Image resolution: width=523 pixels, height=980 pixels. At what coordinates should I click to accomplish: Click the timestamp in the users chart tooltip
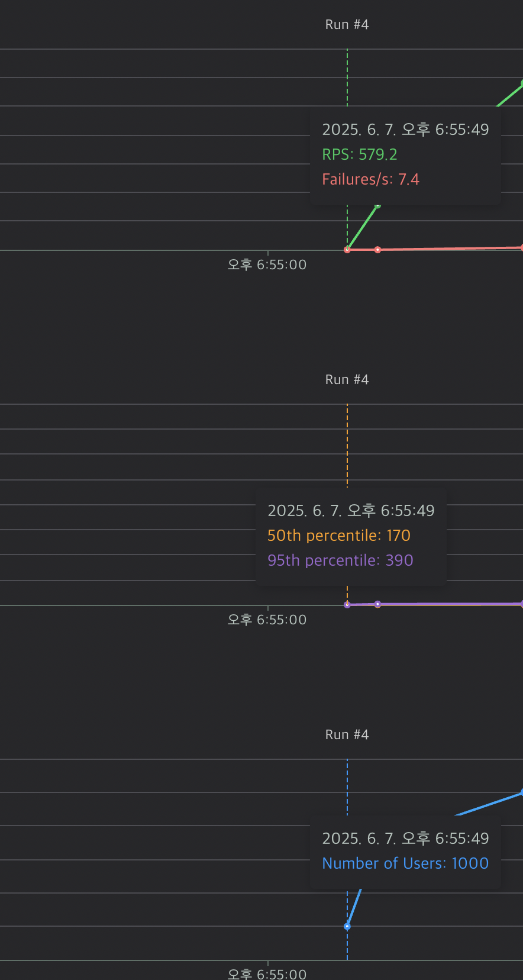tap(405, 839)
